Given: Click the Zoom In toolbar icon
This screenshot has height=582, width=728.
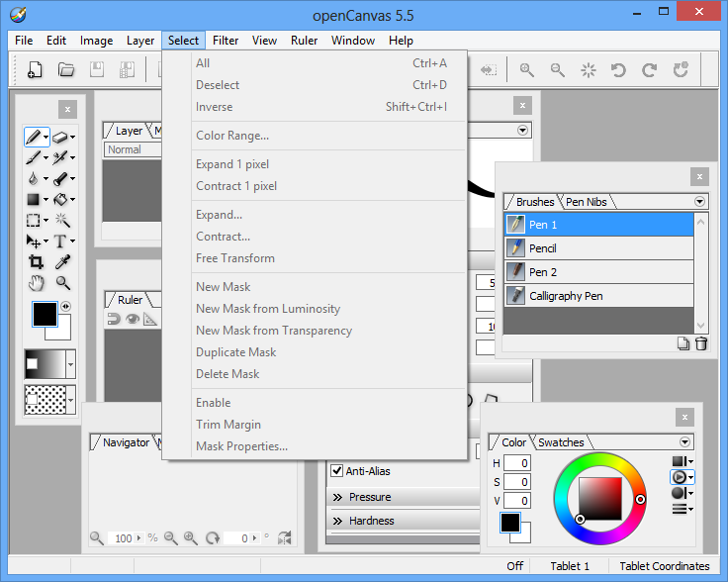Looking at the screenshot, I should pos(526,70).
